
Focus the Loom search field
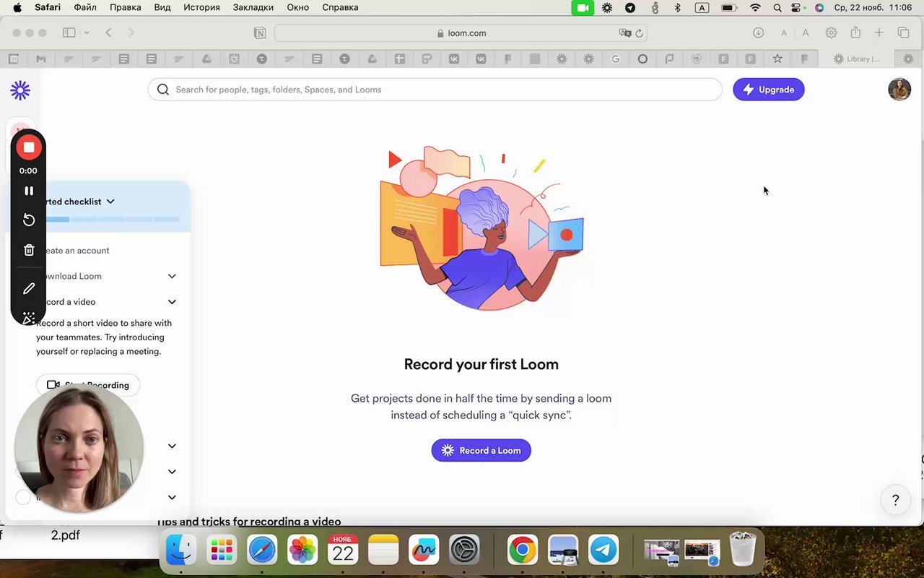tap(435, 90)
